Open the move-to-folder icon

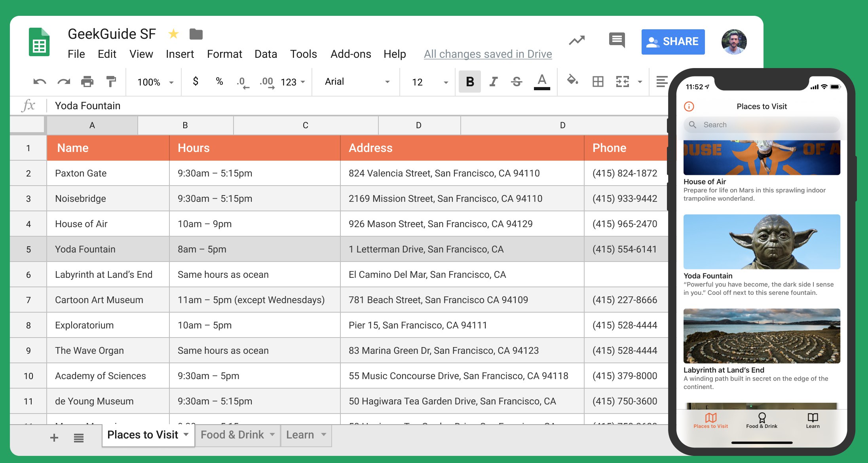[196, 34]
